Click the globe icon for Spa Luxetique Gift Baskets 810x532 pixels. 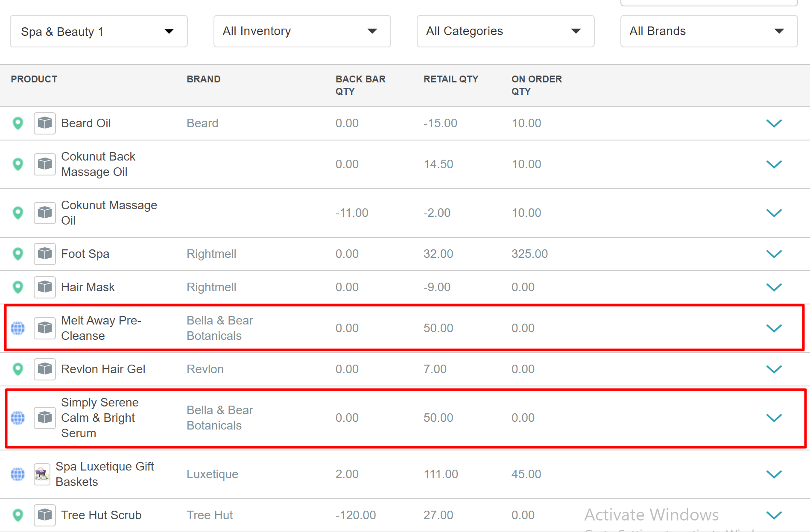pos(18,474)
